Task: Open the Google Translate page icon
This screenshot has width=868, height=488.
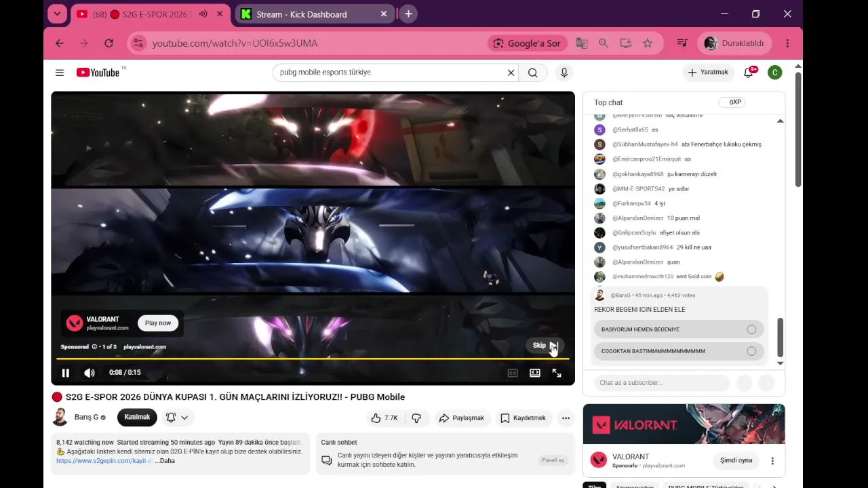Action: point(582,43)
